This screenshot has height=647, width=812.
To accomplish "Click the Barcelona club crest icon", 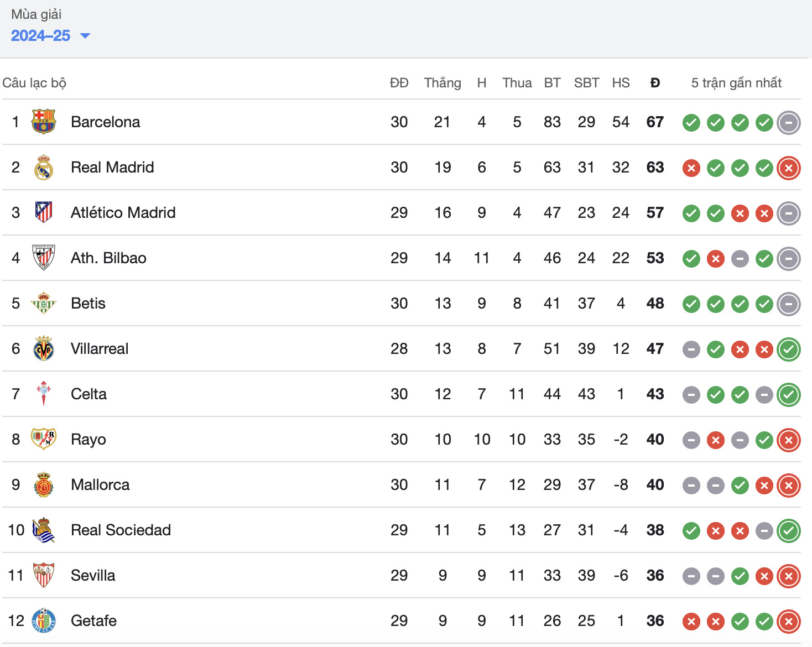I will (44, 122).
